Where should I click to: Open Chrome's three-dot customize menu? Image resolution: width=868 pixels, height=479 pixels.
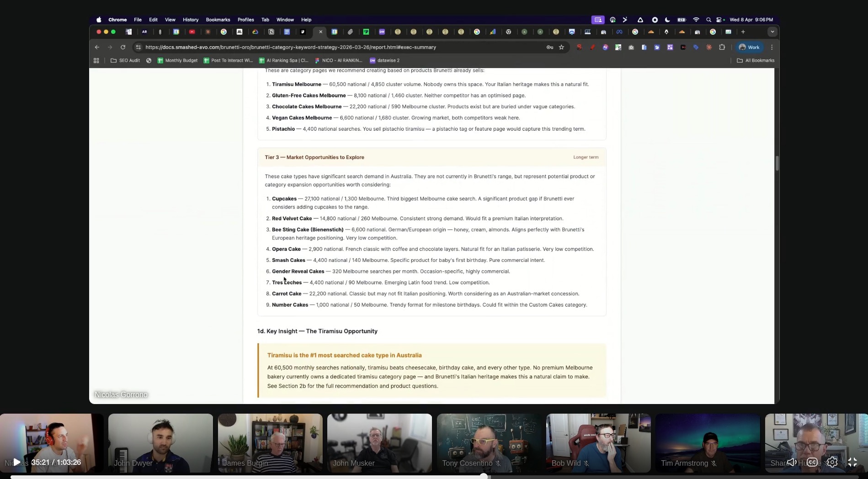click(772, 47)
